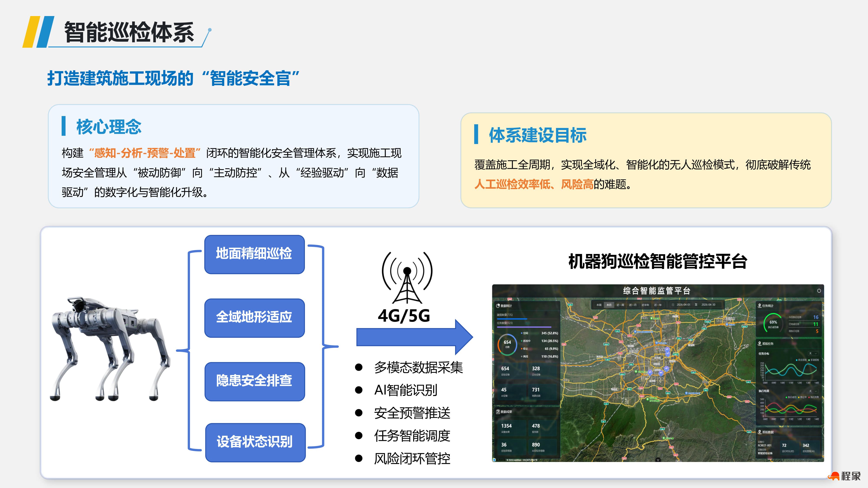Click the location pin icon beside 巡检任务
This screenshot has width=868, height=488.
[759, 344]
